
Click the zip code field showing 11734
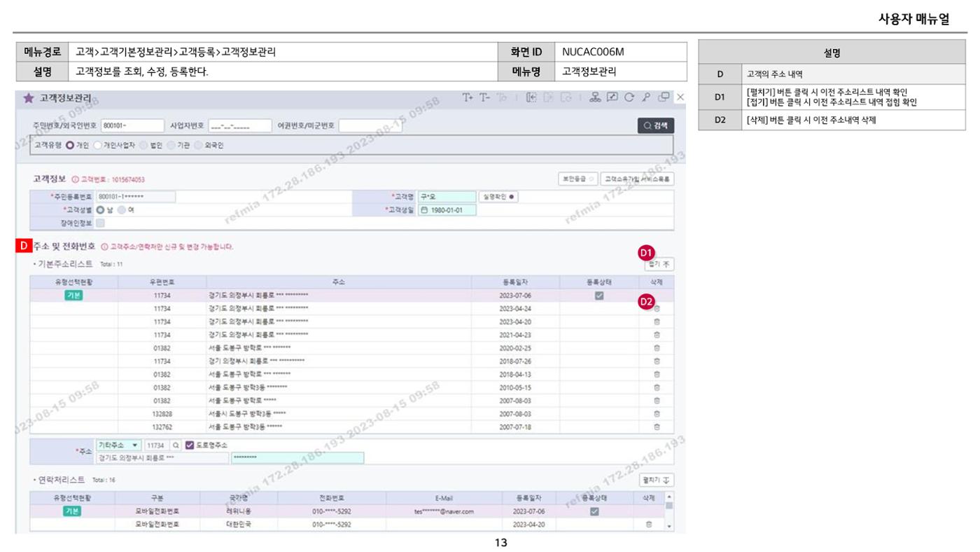pos(157,446)
